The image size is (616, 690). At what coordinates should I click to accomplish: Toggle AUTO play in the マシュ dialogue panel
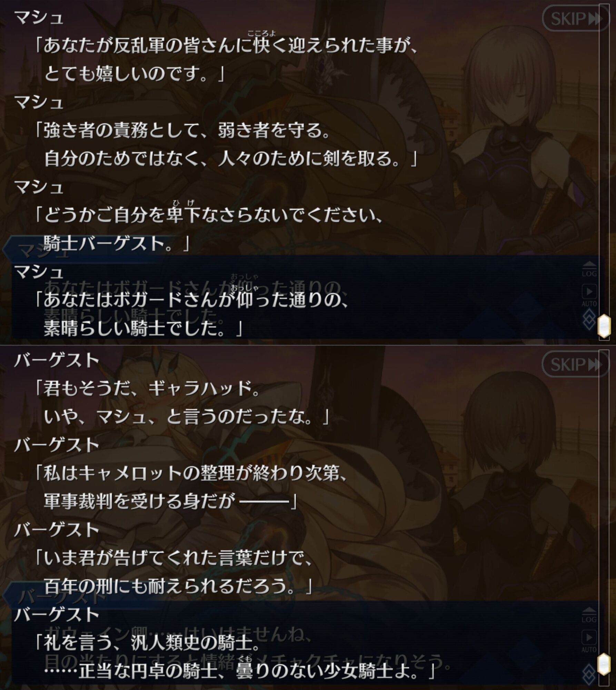point(589,296)
